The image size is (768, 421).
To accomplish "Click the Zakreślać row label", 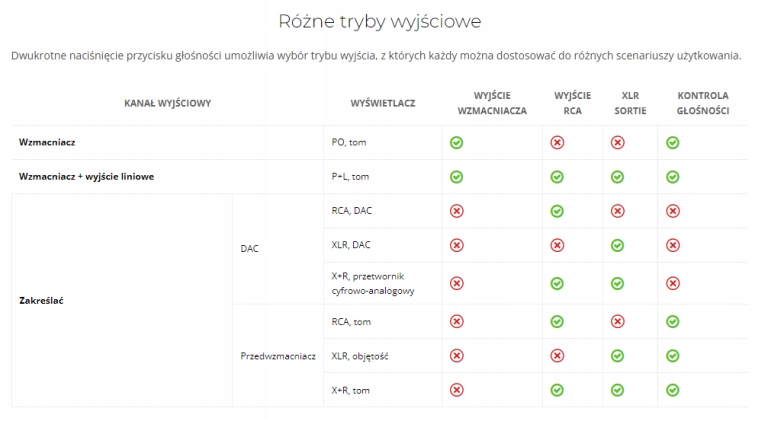I will click(43, 300).
